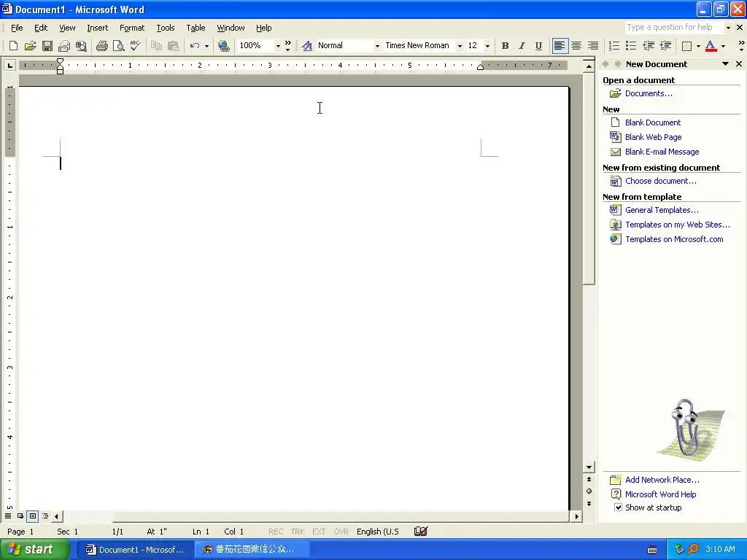Open the Edit menu
This screenshot has width=747, height=560.
coord(41,28)
